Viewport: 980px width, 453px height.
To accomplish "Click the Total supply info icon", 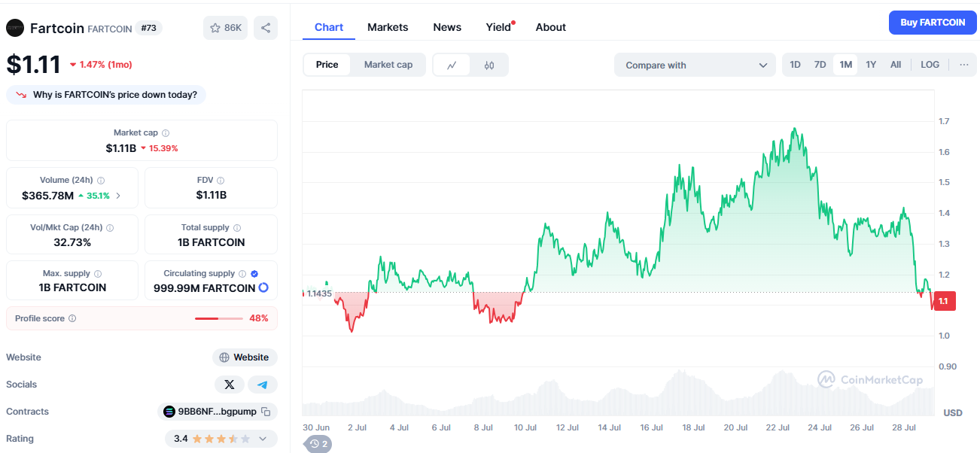I will pos(237,227).
